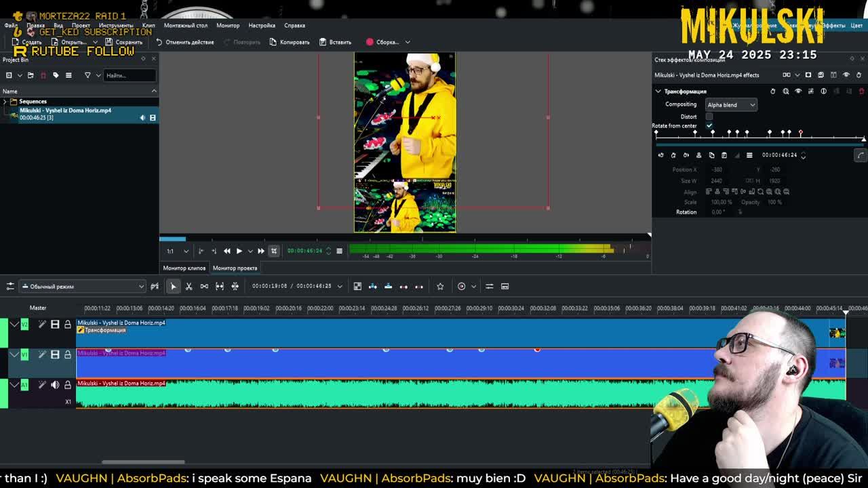Click the Вставить button
Image resolution: width=868 pixels, height=488 pixels.
(x=335, y=42)
